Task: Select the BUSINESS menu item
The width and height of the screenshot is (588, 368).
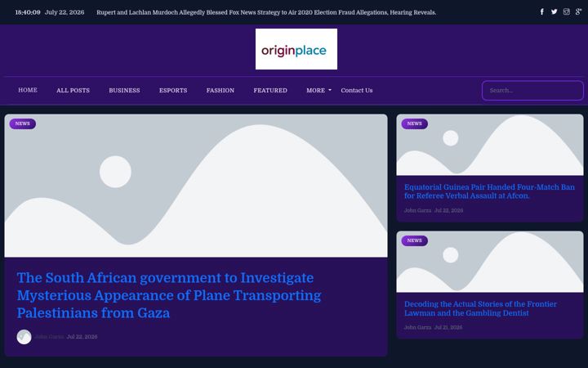Action: 124,91
